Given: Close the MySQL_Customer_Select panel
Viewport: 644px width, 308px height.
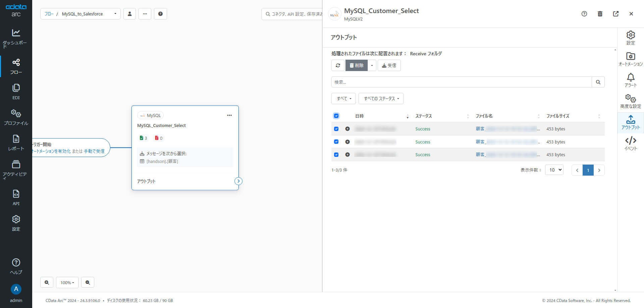Looking at the screenshot, I should (631, 14).
